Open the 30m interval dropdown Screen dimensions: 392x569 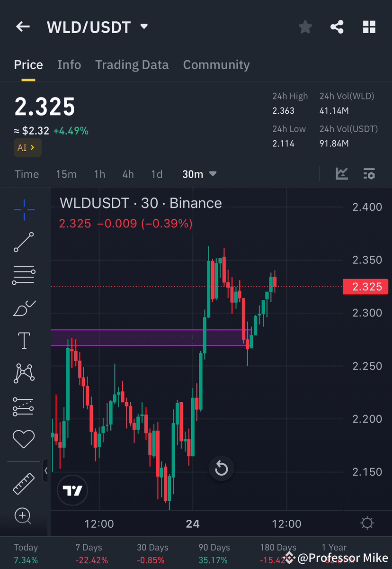pyautogui.click(x=199, y=174)
